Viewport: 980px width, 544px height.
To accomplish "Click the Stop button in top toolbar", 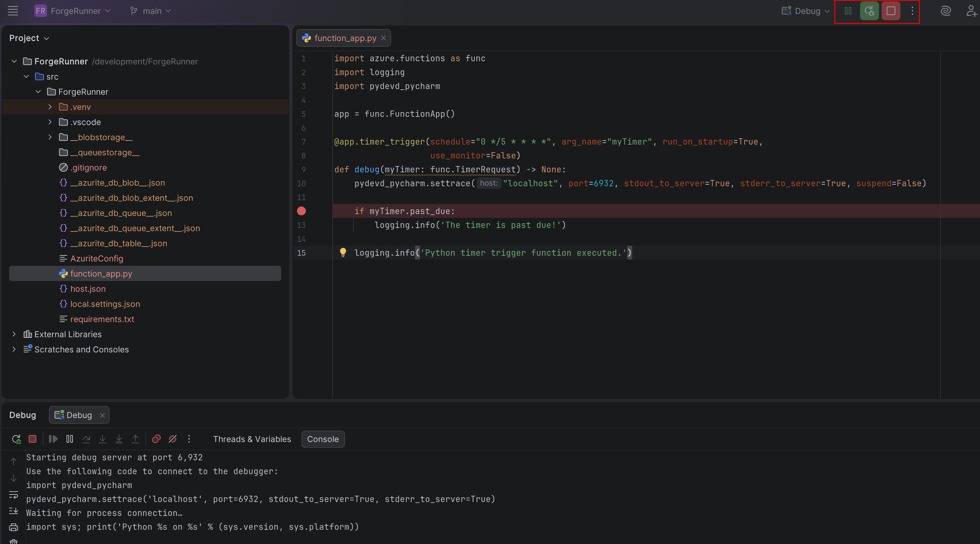I will point(891,11).
